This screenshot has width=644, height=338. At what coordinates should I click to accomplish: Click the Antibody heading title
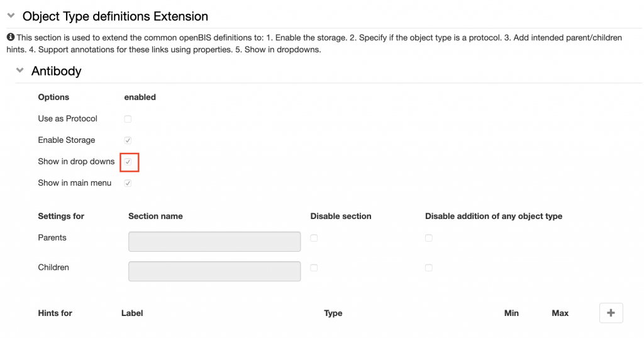click(56, 71)
